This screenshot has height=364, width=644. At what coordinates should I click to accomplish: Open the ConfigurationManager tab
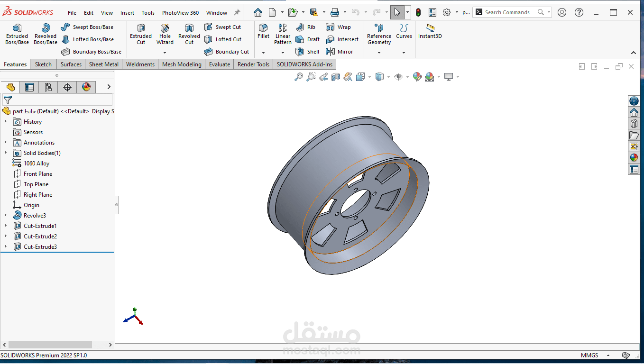48,87
